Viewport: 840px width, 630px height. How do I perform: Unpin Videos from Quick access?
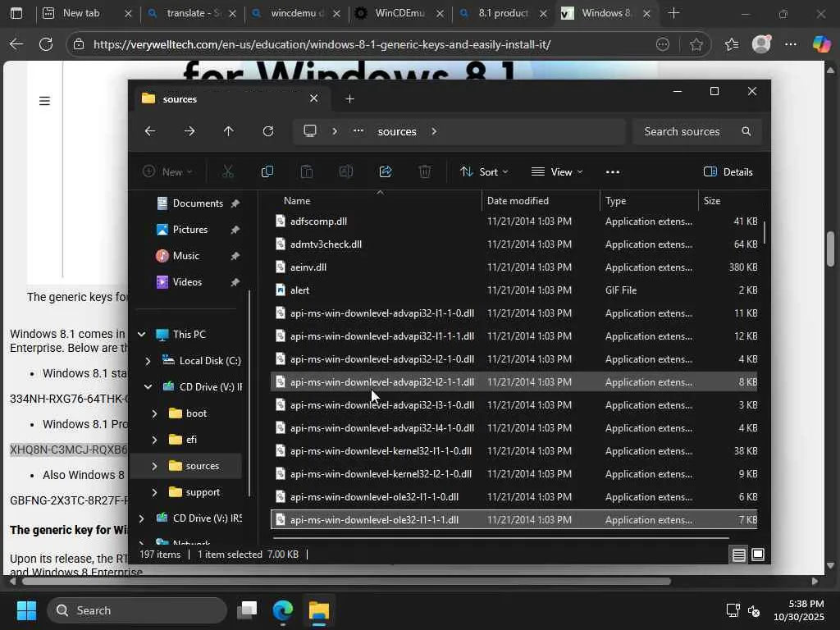[235, 282]
